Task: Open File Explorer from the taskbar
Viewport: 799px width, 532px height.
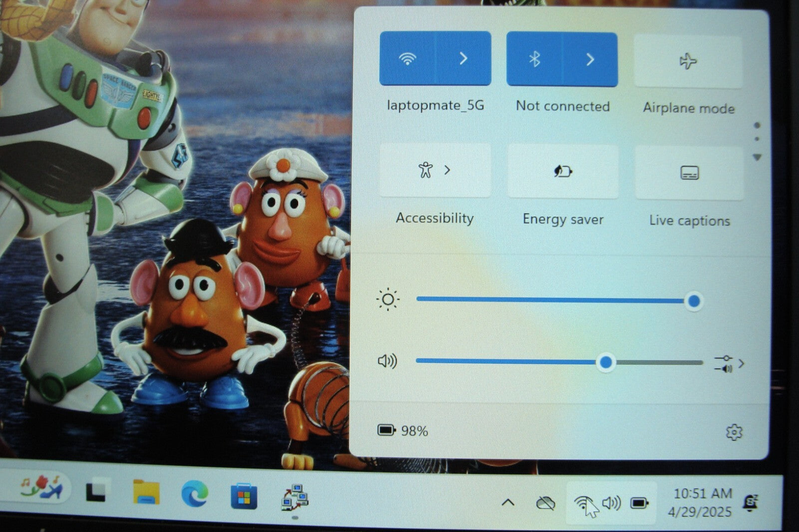Action: 146,494
